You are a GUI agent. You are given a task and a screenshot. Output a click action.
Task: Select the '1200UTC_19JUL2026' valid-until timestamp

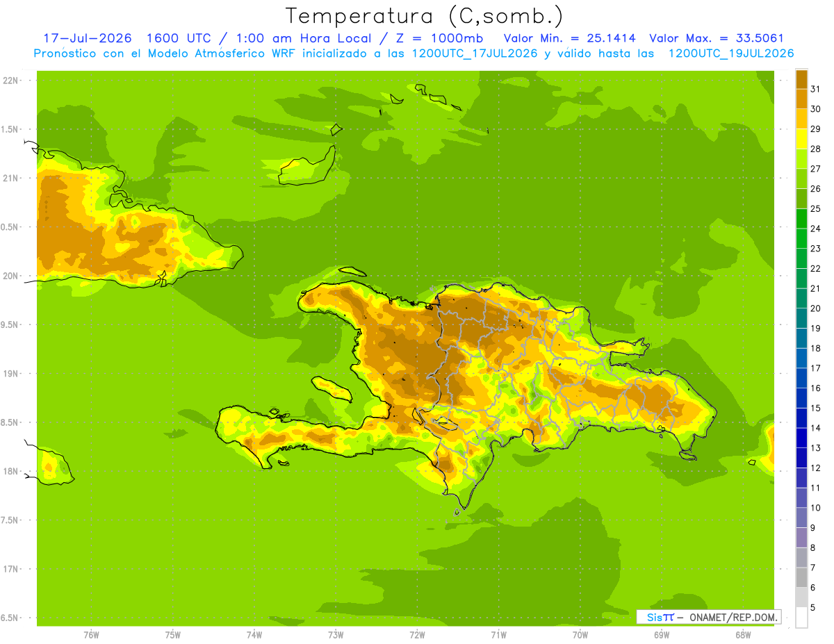(731, 53)
